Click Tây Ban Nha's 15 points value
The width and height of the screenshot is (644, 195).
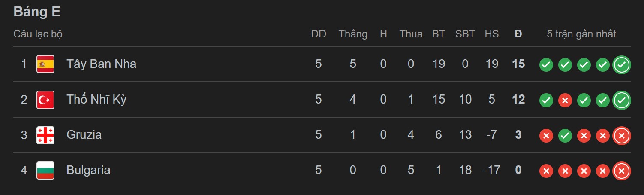pos(518,64)
